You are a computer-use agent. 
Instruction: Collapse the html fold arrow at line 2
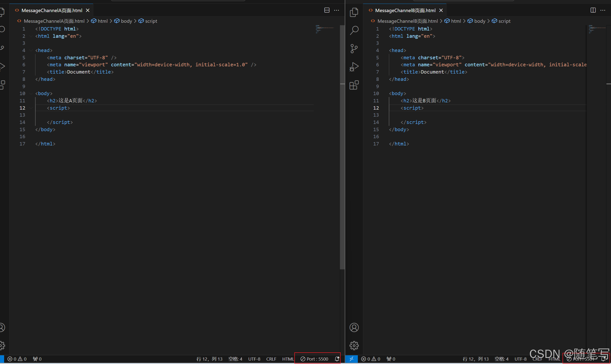click(x=31, y=36)
